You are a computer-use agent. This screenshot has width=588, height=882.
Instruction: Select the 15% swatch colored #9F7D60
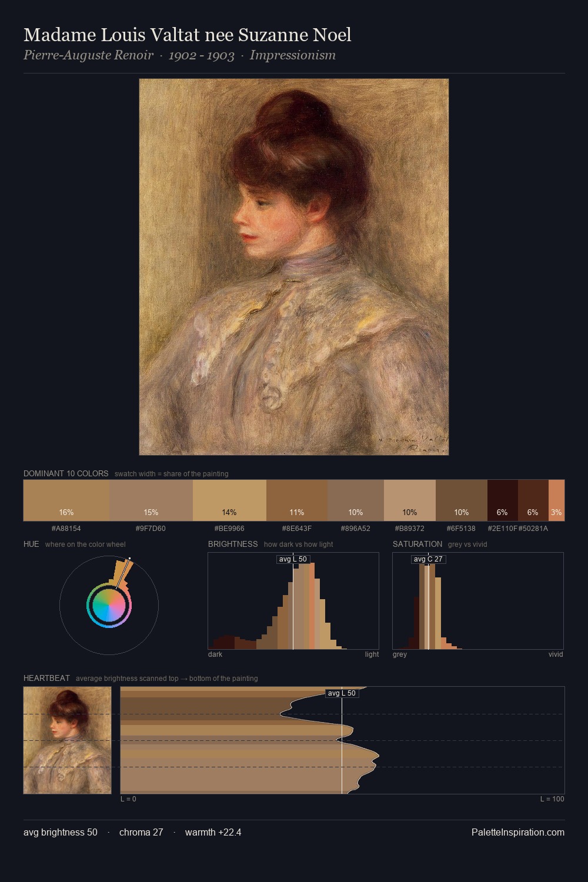pyautogui.click(x=151, y=500)
